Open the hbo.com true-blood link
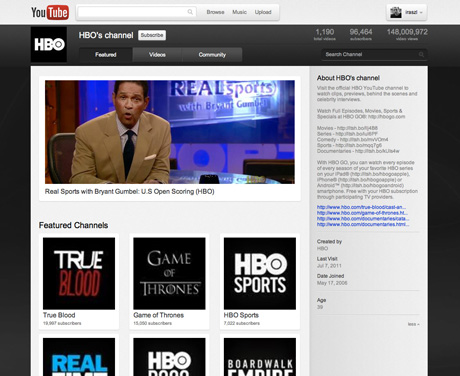The height and width of the screenshot is (376, 460). coord(361,207)
